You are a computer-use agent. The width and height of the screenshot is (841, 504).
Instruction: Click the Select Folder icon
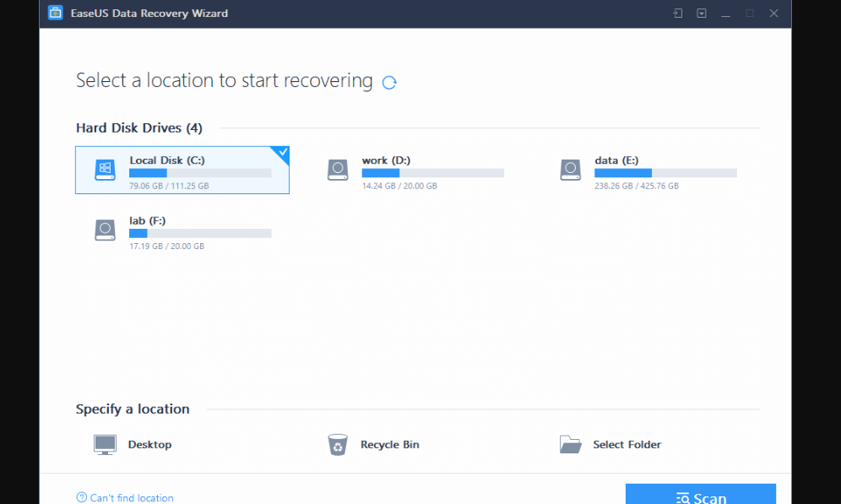click(571, 444)
